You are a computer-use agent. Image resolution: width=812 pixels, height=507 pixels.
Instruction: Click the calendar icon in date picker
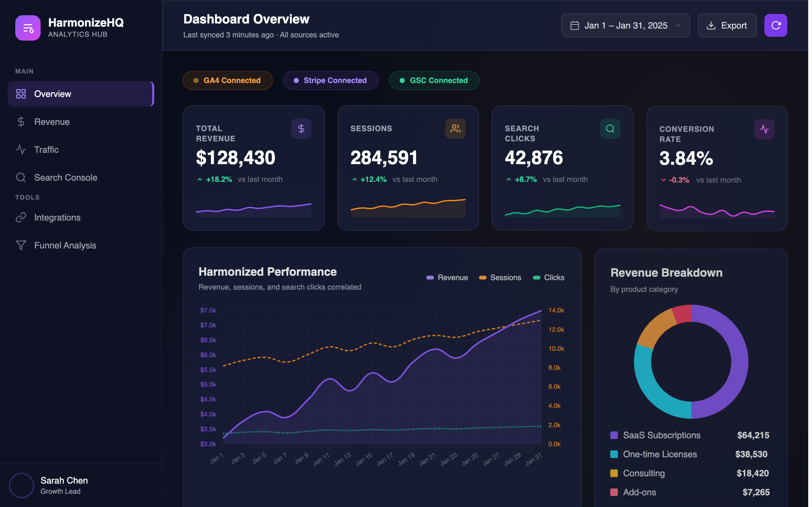point(574,26)
